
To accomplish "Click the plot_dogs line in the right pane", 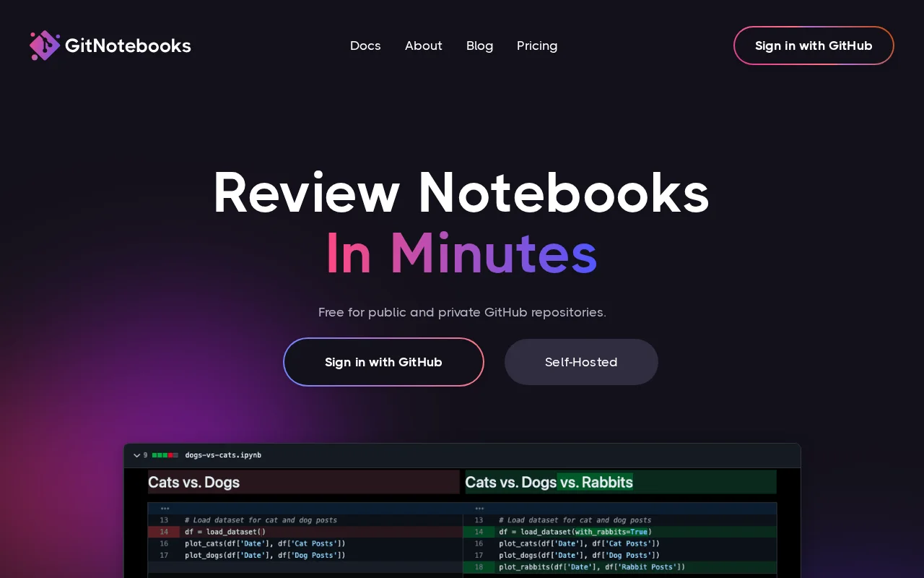I will coord(579,555).
